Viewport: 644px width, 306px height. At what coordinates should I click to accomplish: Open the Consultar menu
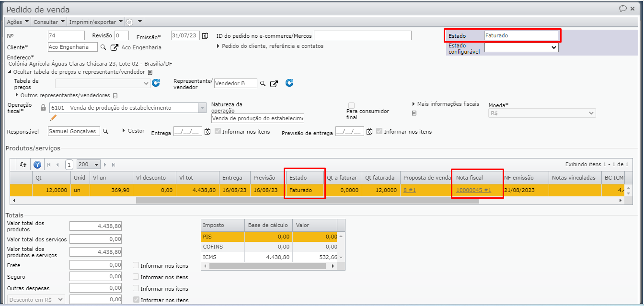49,22
